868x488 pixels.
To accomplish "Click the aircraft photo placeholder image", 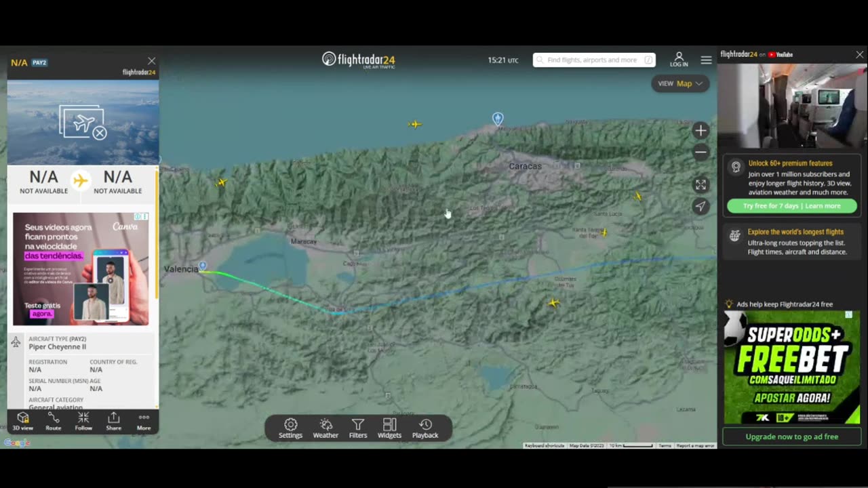I will [x=83, y=123].
